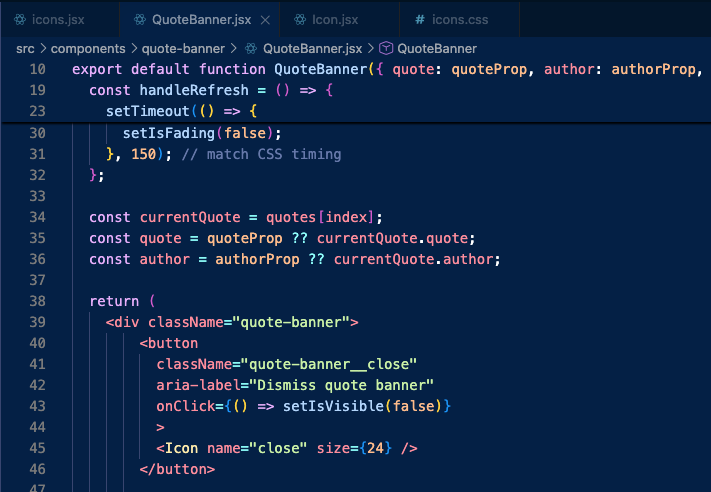Expand the chevron after 'quote-banner' breadcrumb
This screenshot has height=492, width=711.
pyautogui.click(x=234, y=48)
